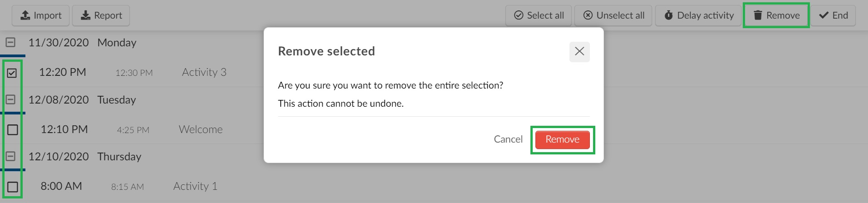Select the Activity 3 row title
The height and width of the screenshot is (203, 868).
pyautogui.click(x=204, y=72)
